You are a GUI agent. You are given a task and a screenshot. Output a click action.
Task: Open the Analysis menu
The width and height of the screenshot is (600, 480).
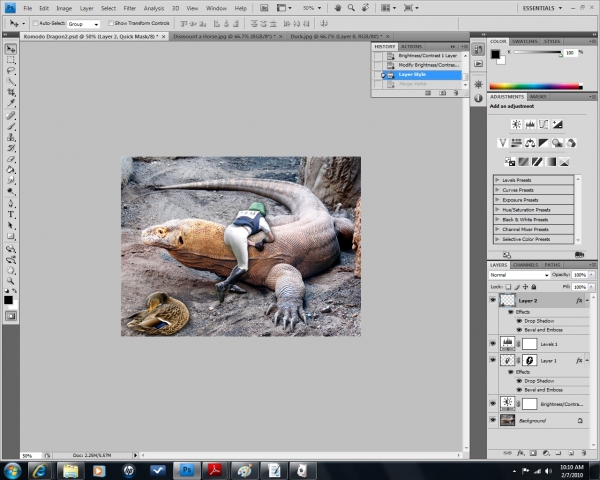154,8
